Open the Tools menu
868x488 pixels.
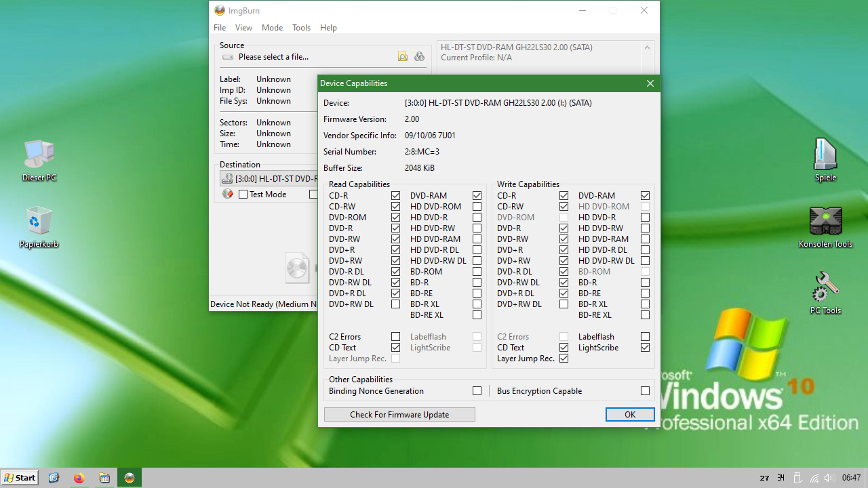301,28
